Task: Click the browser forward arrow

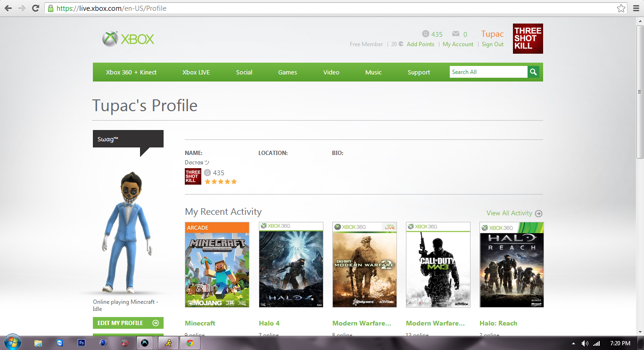Action: (22, 8)
